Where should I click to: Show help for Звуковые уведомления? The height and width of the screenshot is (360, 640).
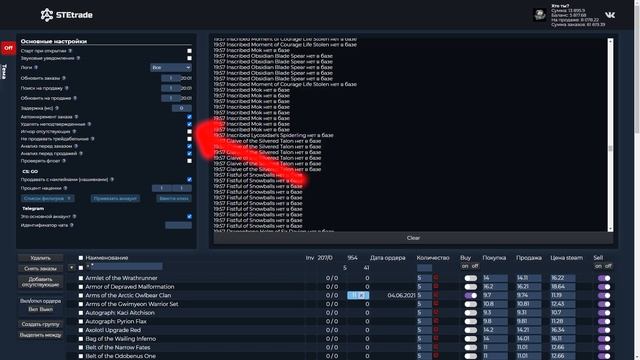78,58
